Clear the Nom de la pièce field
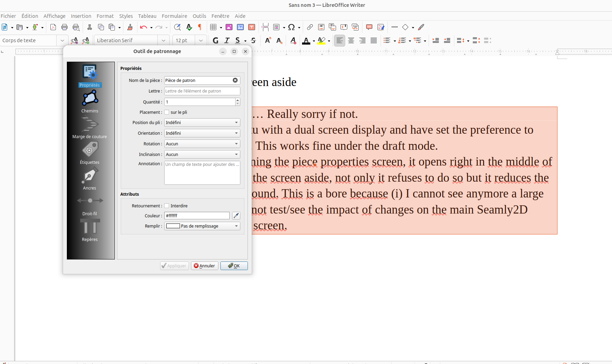Viewport: 612px width, 364px height. coord(235,80)
